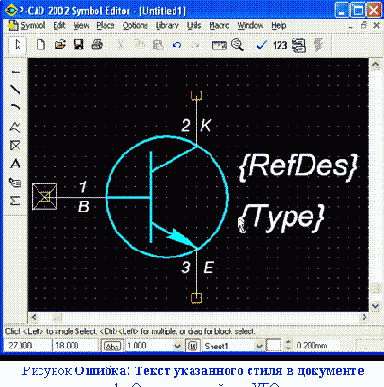Image resolution: width=384 pixels, height=387 pixels.
Task: Select the selected base pin box
Action: [x=45, y=197]
